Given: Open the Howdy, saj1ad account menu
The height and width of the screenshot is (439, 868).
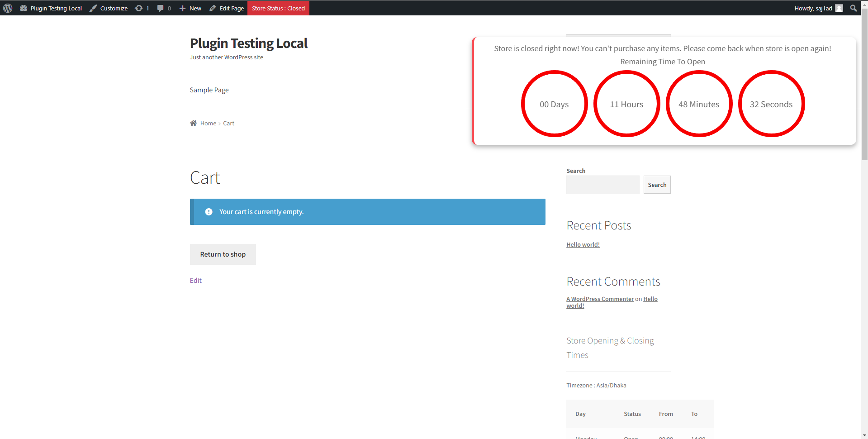Looking at the screenshot, I should coord(819,8).
